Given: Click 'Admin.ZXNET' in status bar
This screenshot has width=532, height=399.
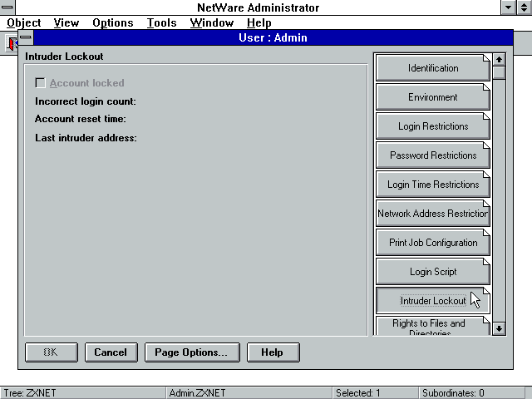Looking at the screenshot, I should click(197, 393).
